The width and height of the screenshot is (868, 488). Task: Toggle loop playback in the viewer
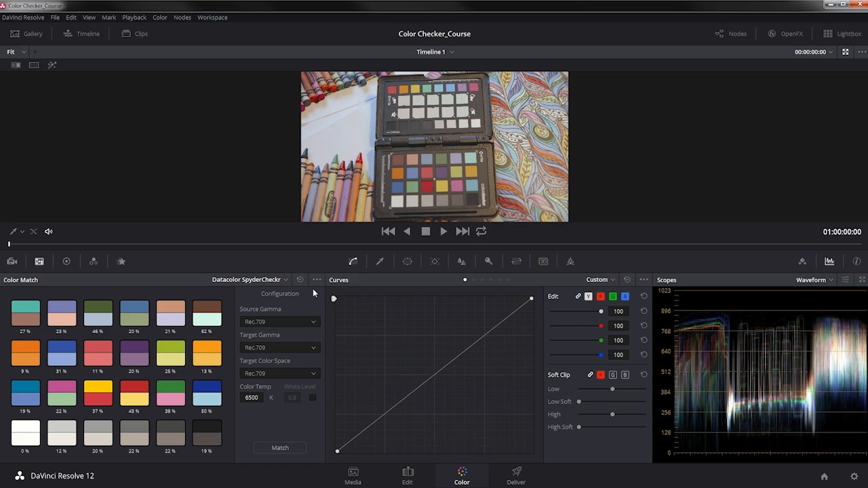tap(481, 231)
